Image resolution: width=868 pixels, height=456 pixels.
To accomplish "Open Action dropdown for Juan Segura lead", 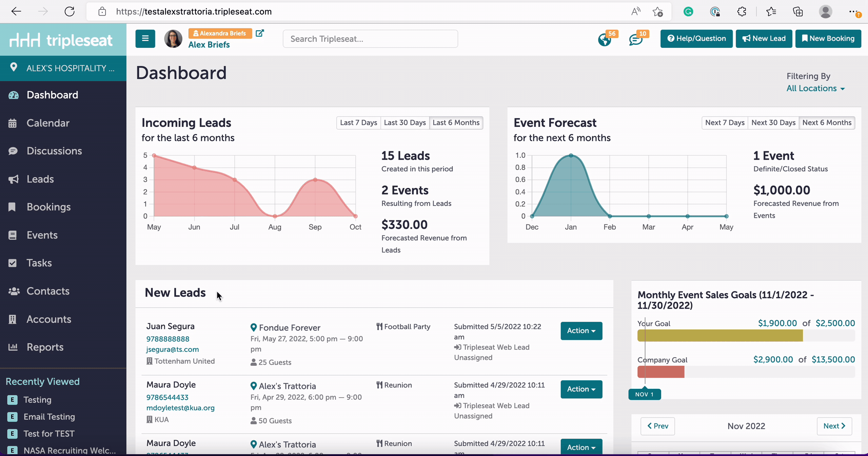I will [x=581, y=331].
